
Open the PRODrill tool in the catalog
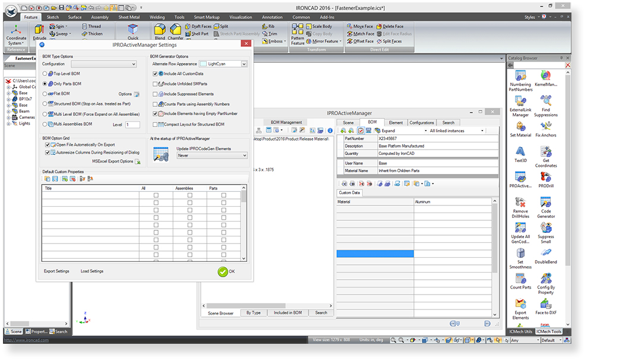click(545, 177)
